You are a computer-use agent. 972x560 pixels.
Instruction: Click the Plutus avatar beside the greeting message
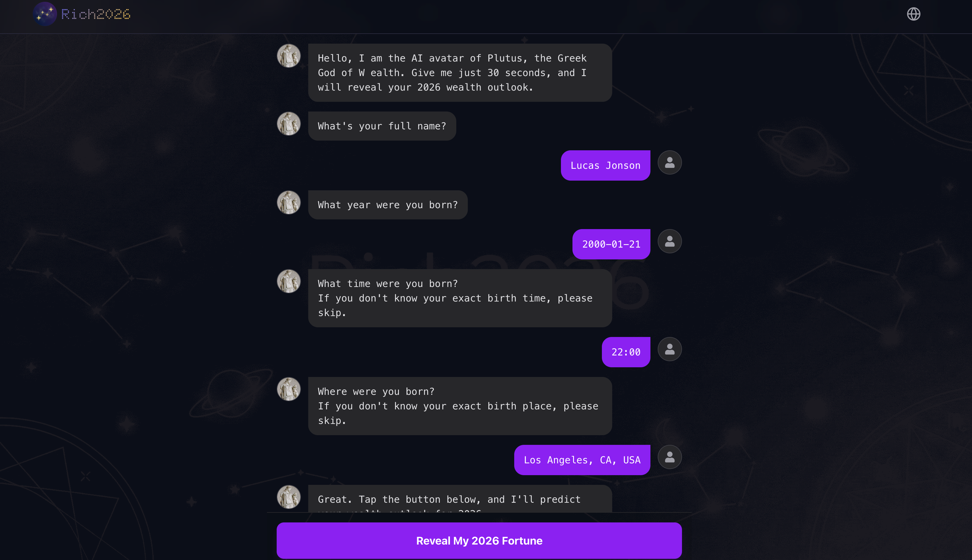289,56
